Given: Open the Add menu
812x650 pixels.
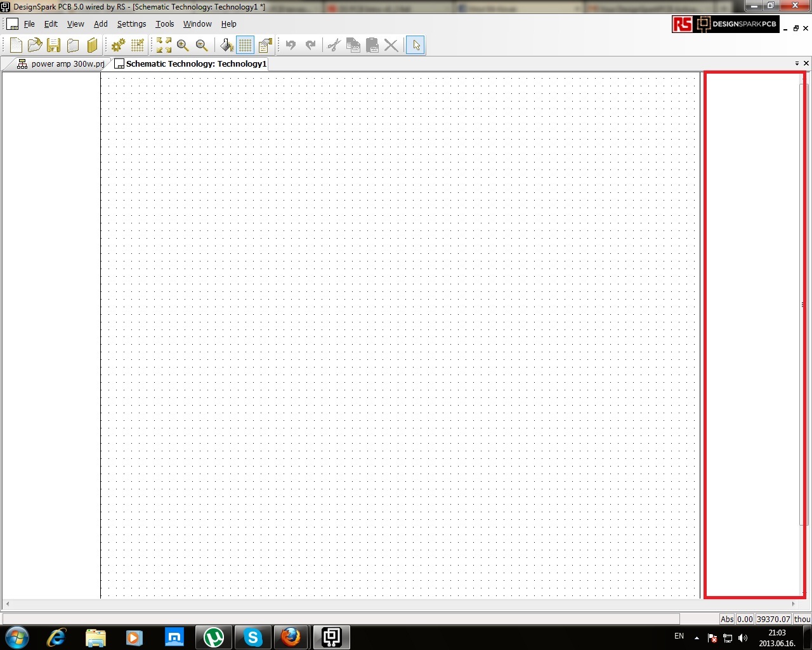Looking at the screenshot, I should click(101, 24).
